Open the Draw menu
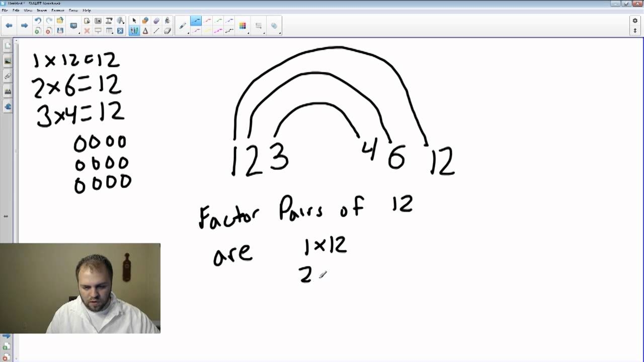The height and width of the screenshot is (362, 644). click(73, 10)
